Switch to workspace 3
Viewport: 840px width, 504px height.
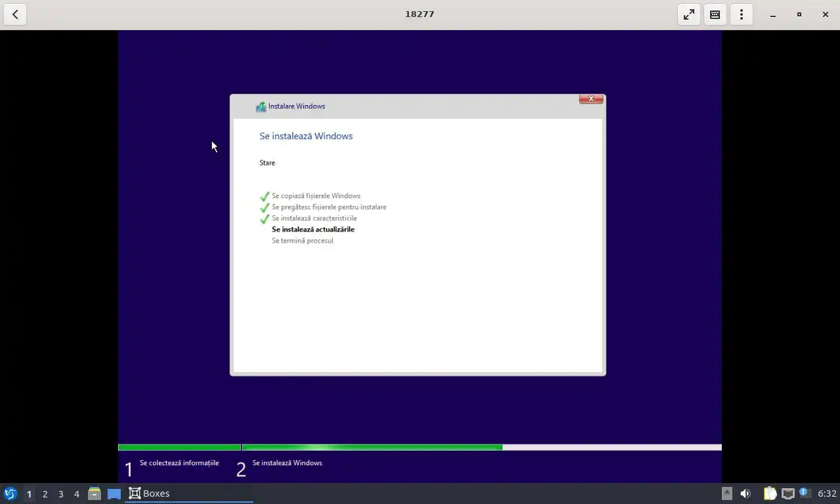[x=60, y=494]
